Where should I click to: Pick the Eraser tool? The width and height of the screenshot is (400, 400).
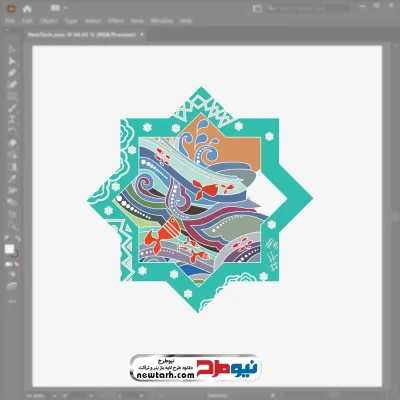click(x=12, y=143)
